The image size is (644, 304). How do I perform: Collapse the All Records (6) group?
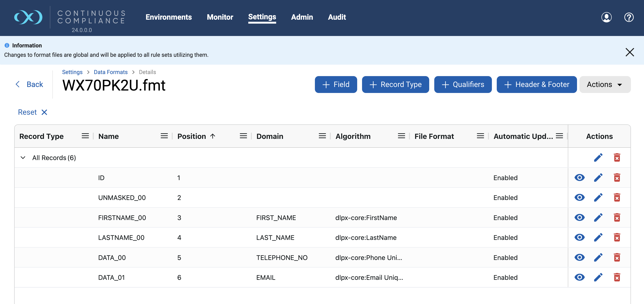(x=23, y=157)
